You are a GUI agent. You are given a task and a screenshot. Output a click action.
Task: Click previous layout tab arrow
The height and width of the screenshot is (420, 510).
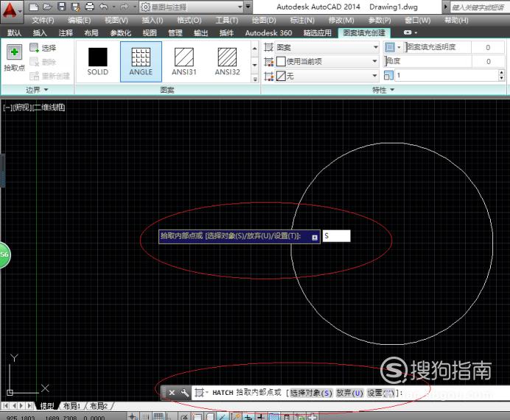pyautogui.click(x=14, y=406)
